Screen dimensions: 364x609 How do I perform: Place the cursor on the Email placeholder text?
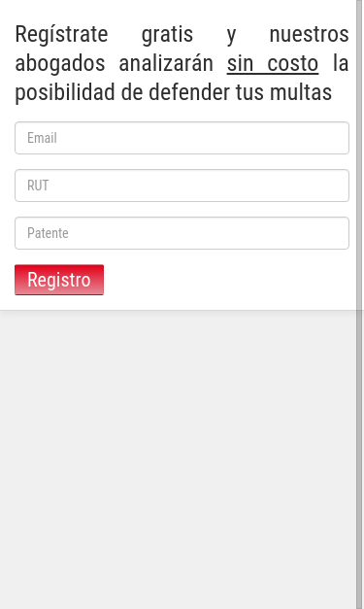42,138
